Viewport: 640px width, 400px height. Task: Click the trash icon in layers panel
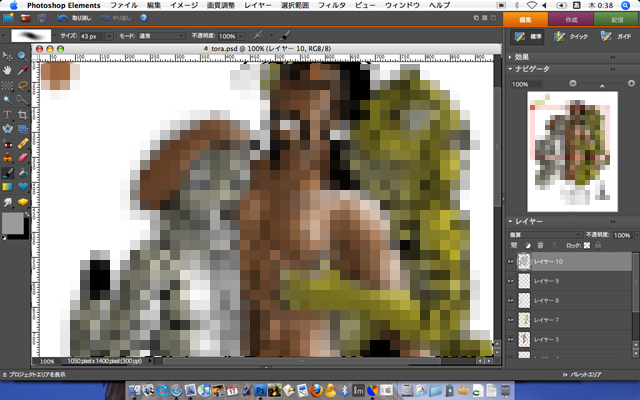coord(540,246)
